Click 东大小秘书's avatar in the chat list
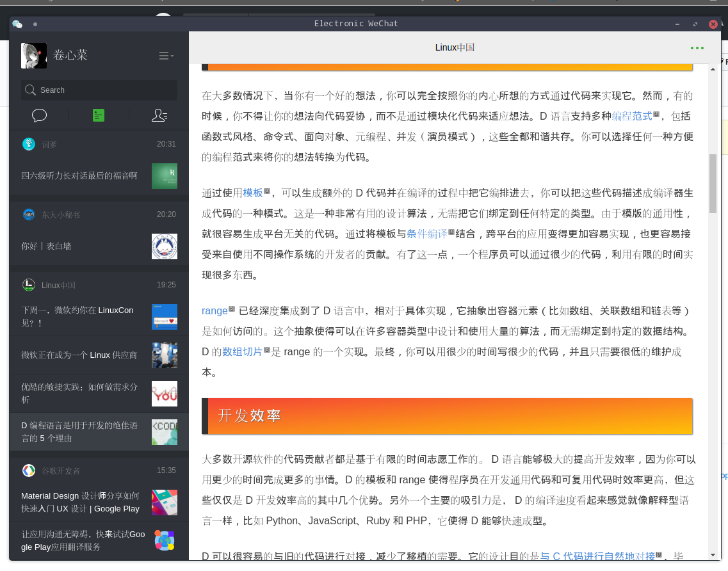Viewport: 728px width, 571px height. [29, 214]
